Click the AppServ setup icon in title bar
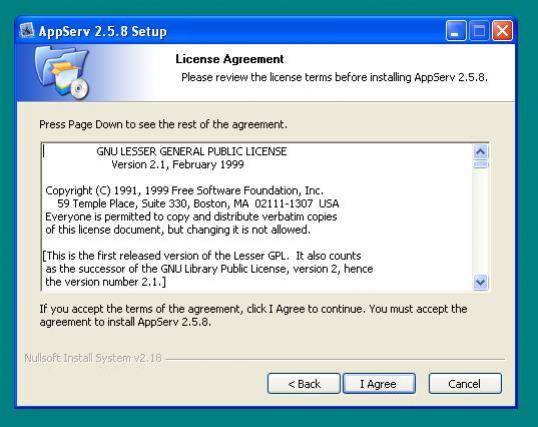Screen dimensions: 538x427 tap(27, 31)
